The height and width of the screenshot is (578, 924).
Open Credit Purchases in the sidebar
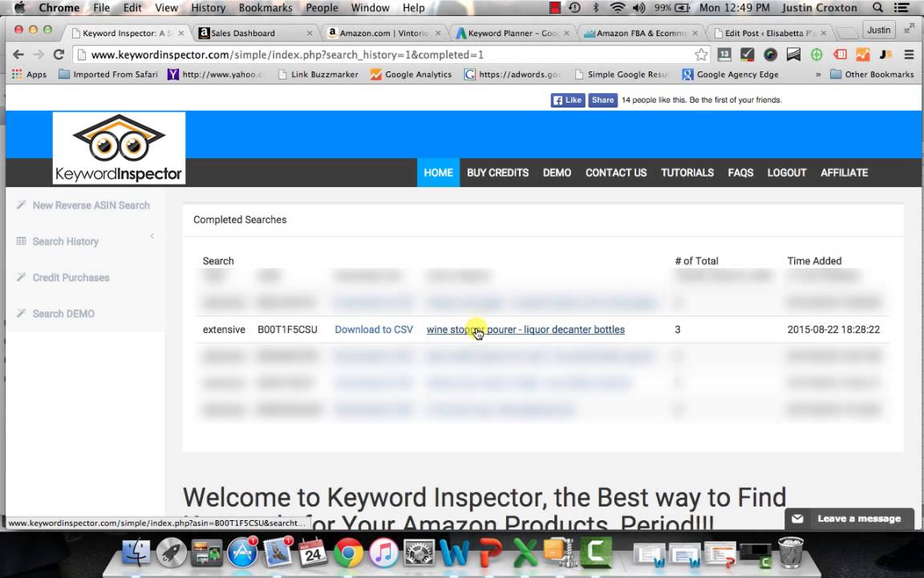pos(71,277)
